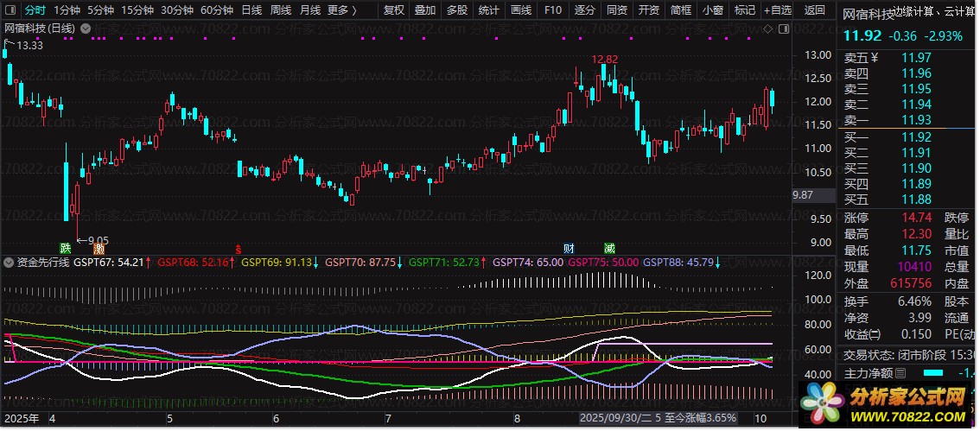Toggle 叠加 overlay mode

pyautogui.click(x=425, y=10)
